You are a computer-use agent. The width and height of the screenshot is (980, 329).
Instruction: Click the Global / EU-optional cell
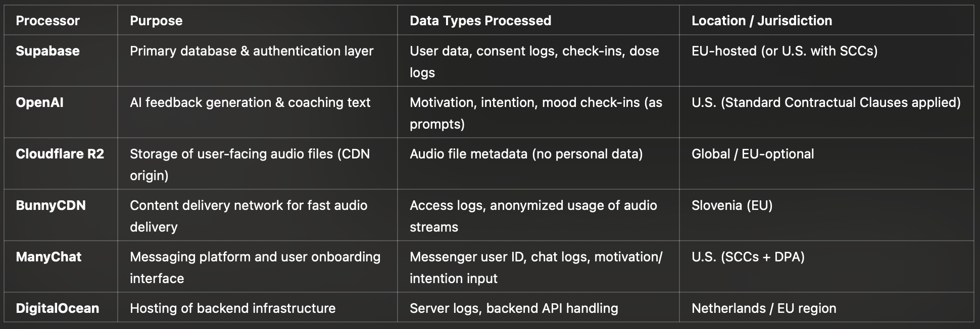(x=752, y=154)
